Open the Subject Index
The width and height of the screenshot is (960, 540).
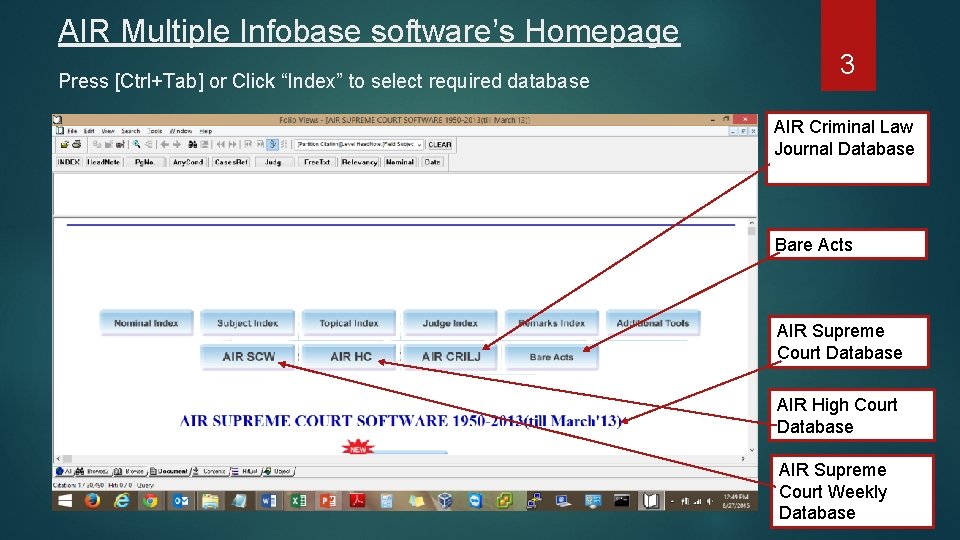pos(247,323)
